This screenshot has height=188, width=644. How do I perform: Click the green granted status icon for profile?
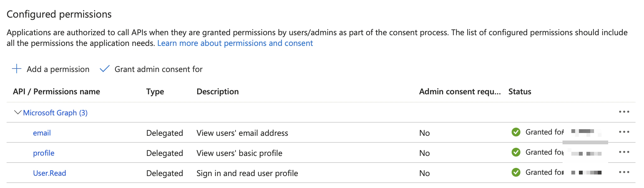516,152
